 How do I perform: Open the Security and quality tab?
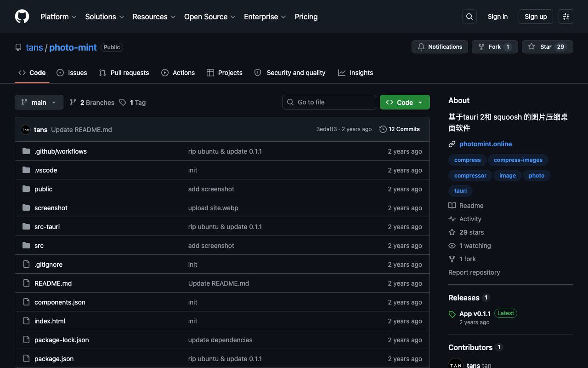290,73
